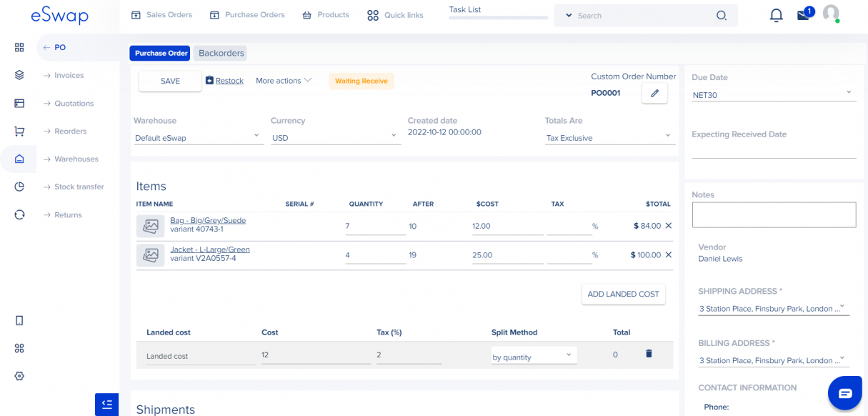Open the More actions dropdown
Screen dimensions: 868x416
pos(283,80)
